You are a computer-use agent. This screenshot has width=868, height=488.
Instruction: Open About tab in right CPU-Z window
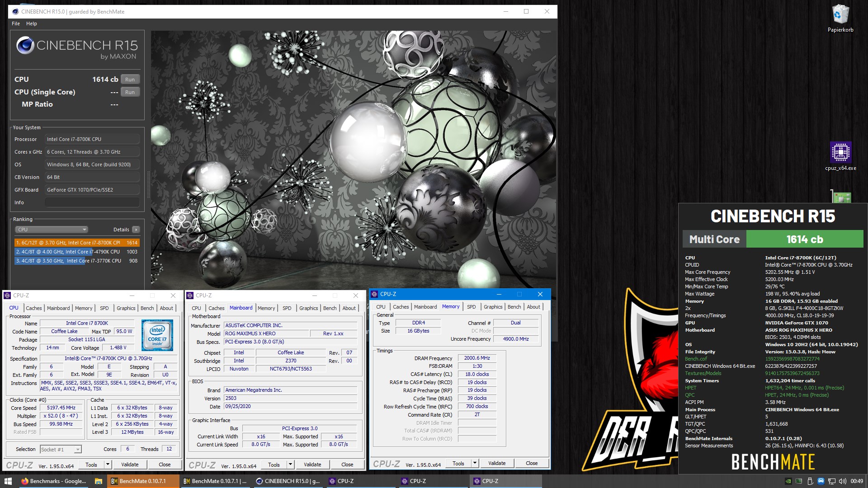pos(533,307)
